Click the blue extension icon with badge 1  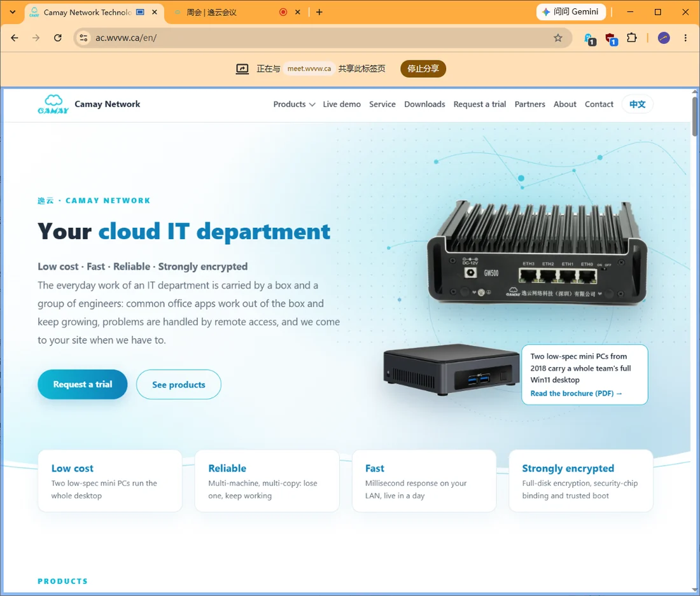pyautogui.click(x=590, y=39)
